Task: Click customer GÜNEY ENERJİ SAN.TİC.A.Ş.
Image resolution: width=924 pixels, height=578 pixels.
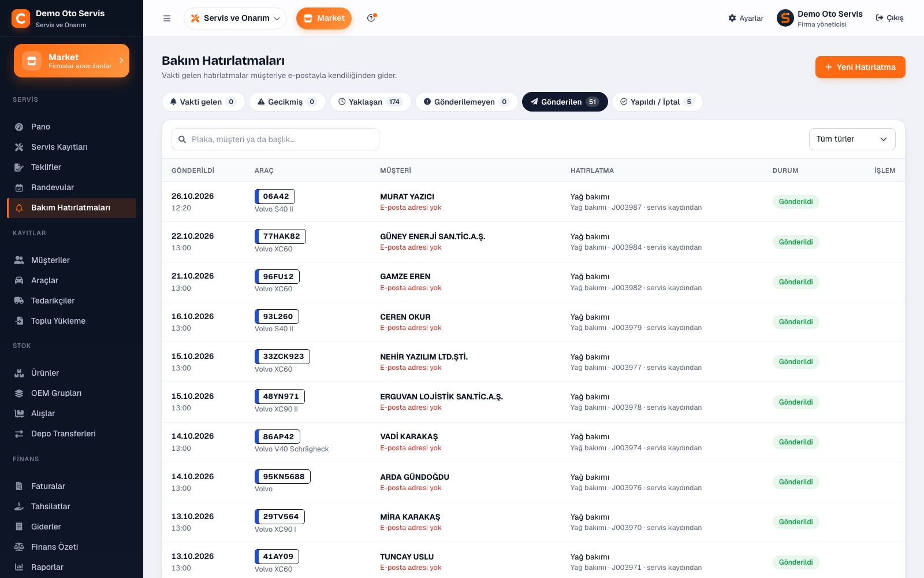Action: [x=433, y=236]
